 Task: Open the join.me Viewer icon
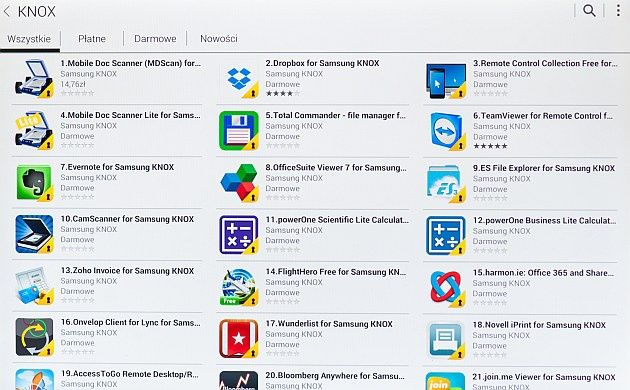[446, 381]
